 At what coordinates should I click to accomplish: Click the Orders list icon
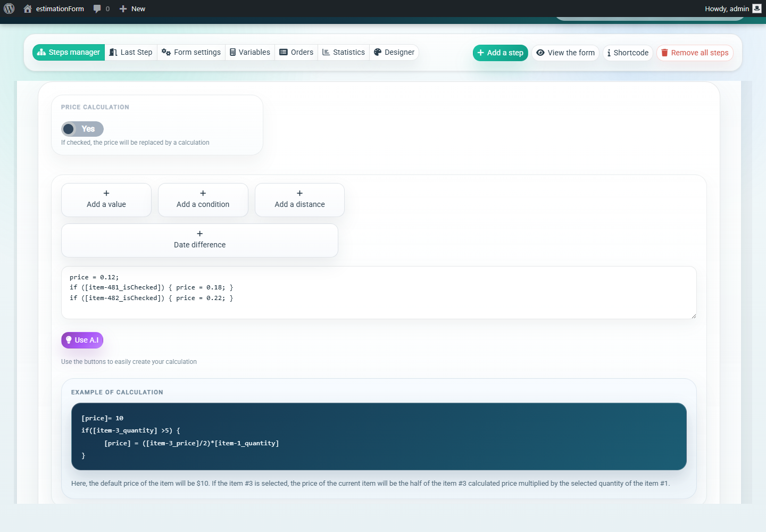click(284, 52)
